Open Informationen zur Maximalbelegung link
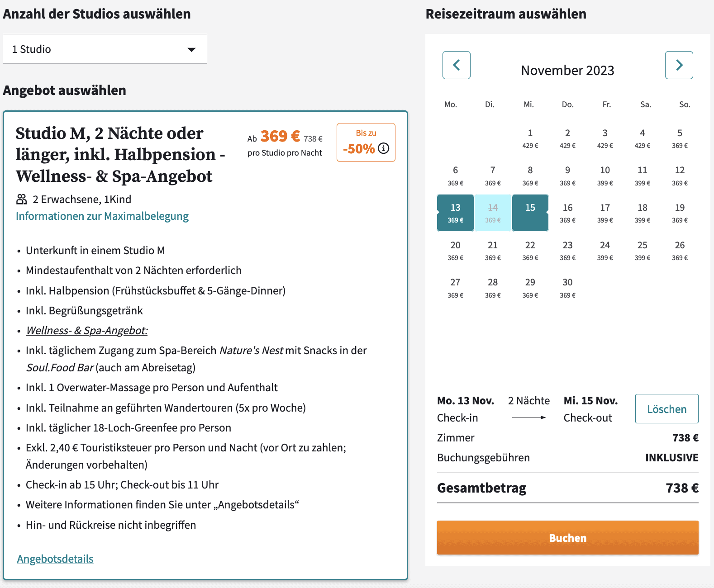 click(x=102, y=216)
